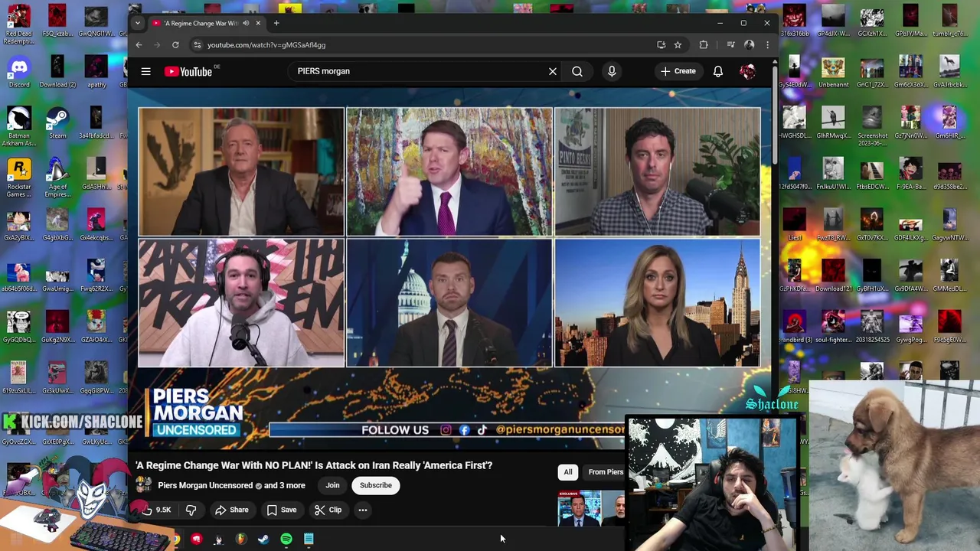The height and width of the screenshot is (551, 980).
Task: Open Batman Arkham desktop shortcut
Action: [19, 126]
